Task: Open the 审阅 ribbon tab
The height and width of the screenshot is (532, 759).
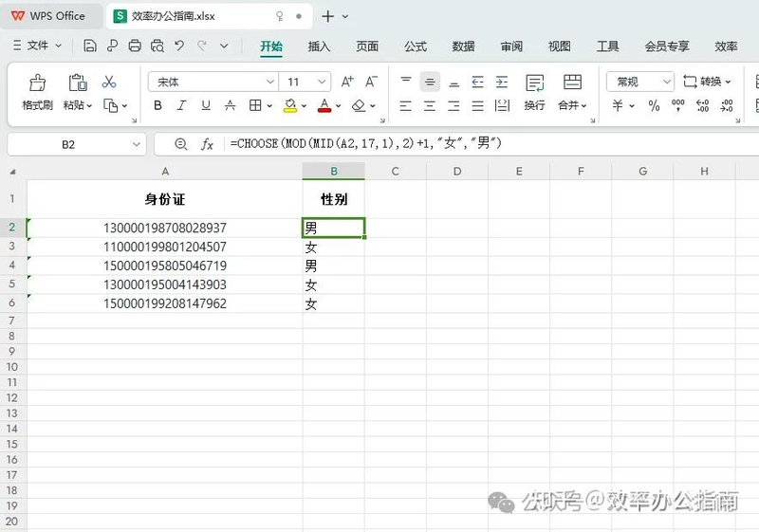Action: [511, 46]
